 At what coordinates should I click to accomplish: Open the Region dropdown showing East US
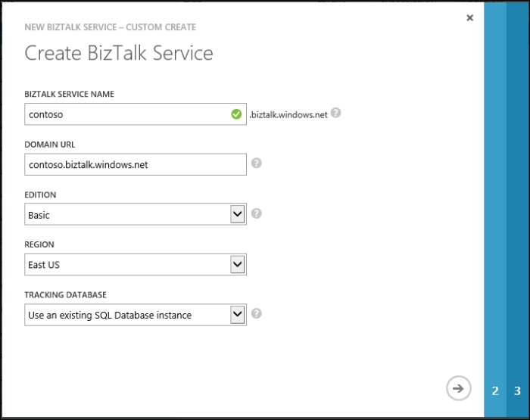click(136, 264)
